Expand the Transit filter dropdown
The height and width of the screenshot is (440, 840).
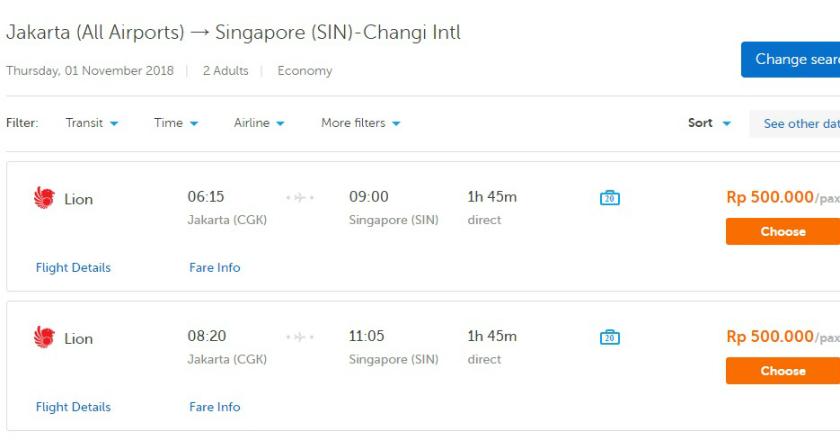[92, 123]
